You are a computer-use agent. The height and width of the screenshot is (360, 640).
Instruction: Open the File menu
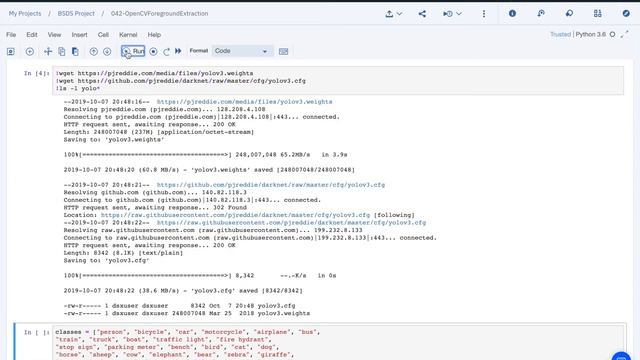pos(11,35)
